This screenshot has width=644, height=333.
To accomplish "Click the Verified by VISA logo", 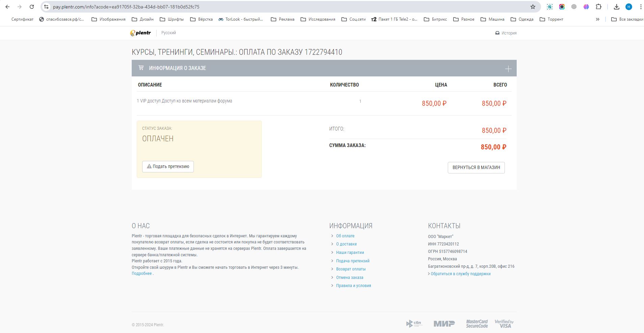I will click(x=504, y=324).
